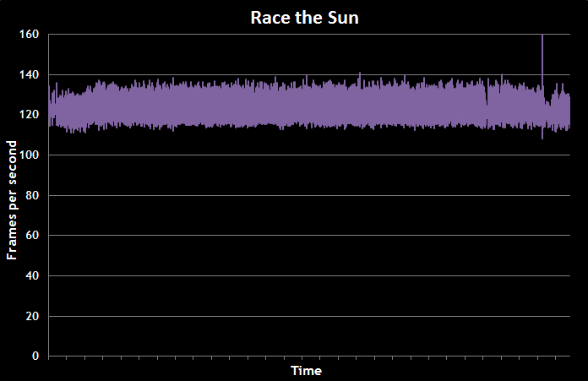
Task: Click the 0 y-axis value
Action: (x=35, y=356)
